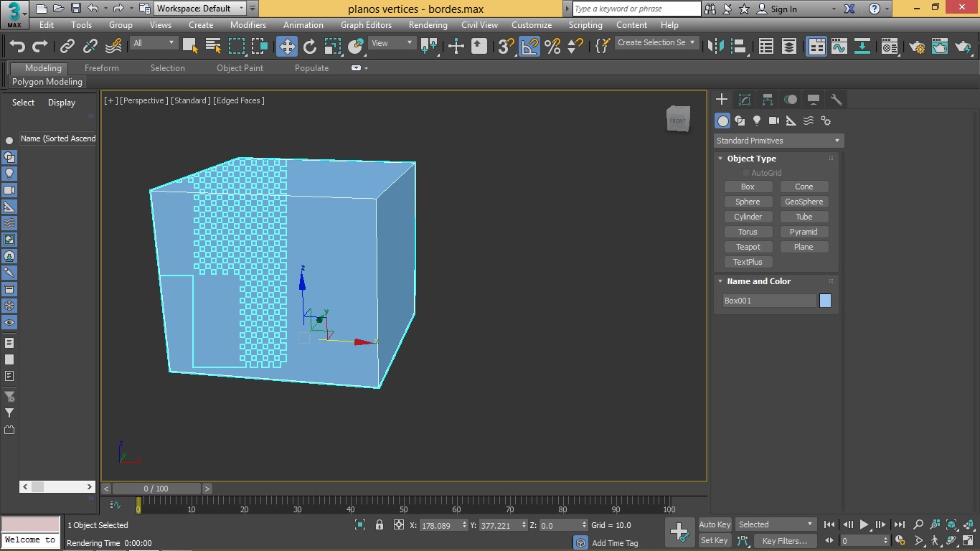The height and width of the screenshot is (551, 980).
Task: Switch to the Freeform ribbon tab
Action: coord(102,68)
